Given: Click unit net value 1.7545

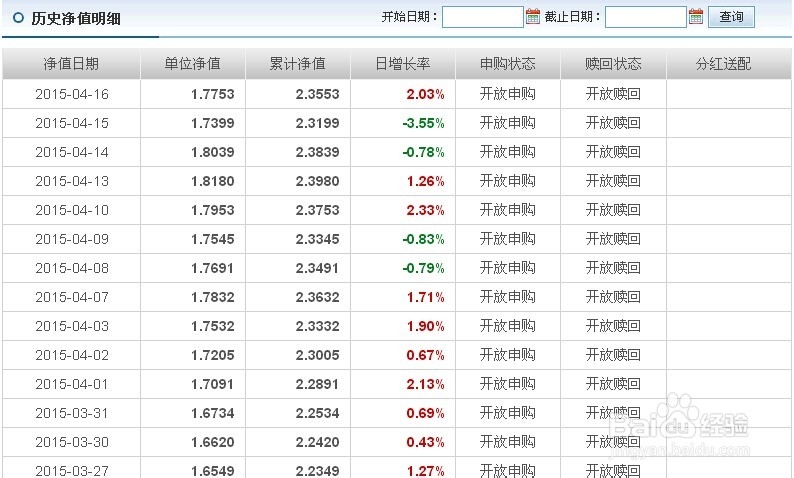Looking at the screenshot, I should (x=213, y=239).
